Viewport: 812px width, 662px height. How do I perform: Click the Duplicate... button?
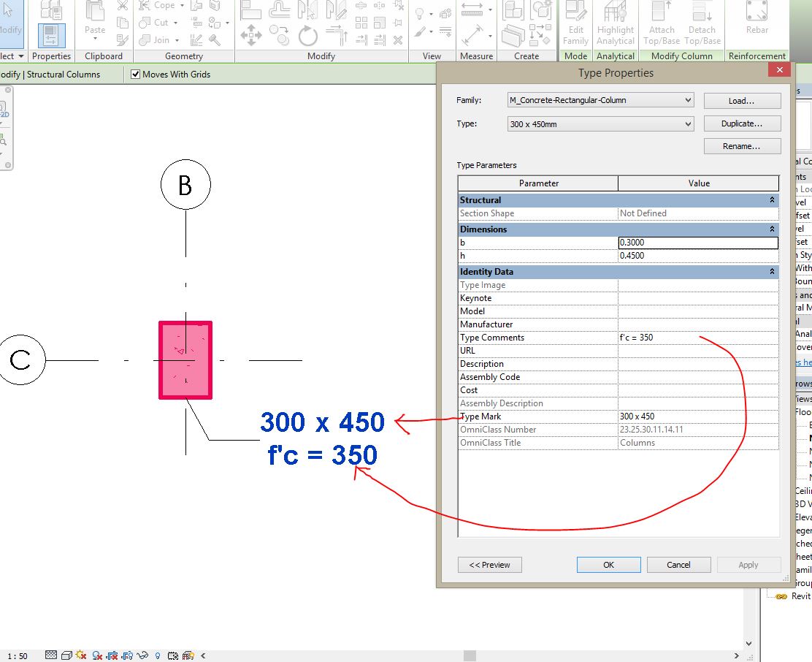[x=742, y=123]
